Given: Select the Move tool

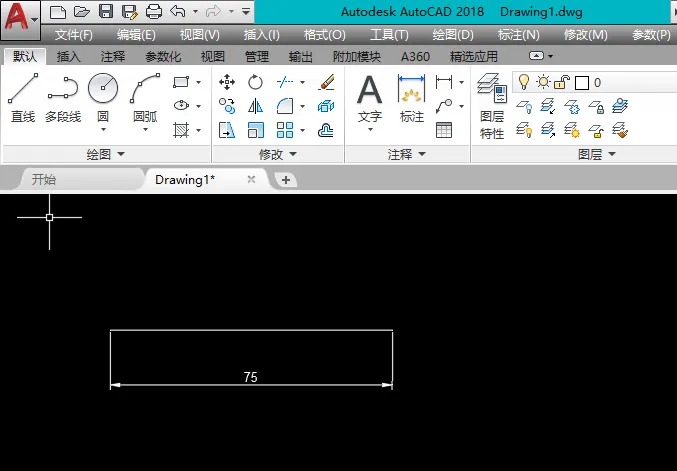Looking at the screenshot, I should click(x=227, y=82).
